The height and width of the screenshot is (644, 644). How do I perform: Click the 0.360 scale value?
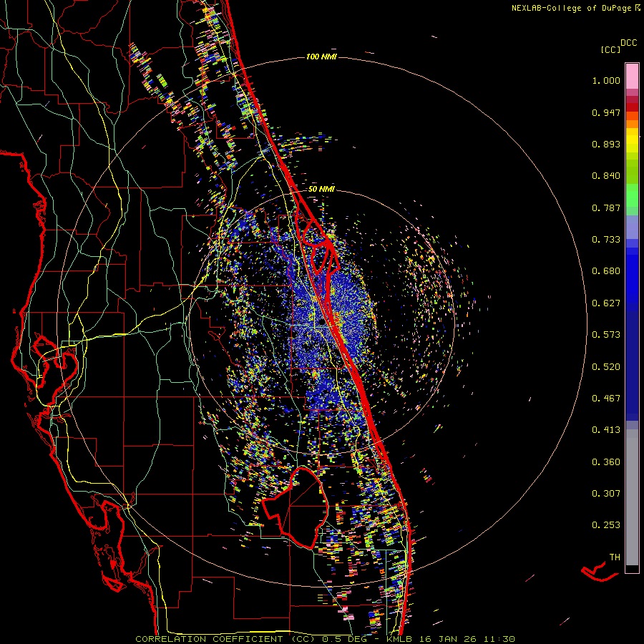tap(606, 462)
